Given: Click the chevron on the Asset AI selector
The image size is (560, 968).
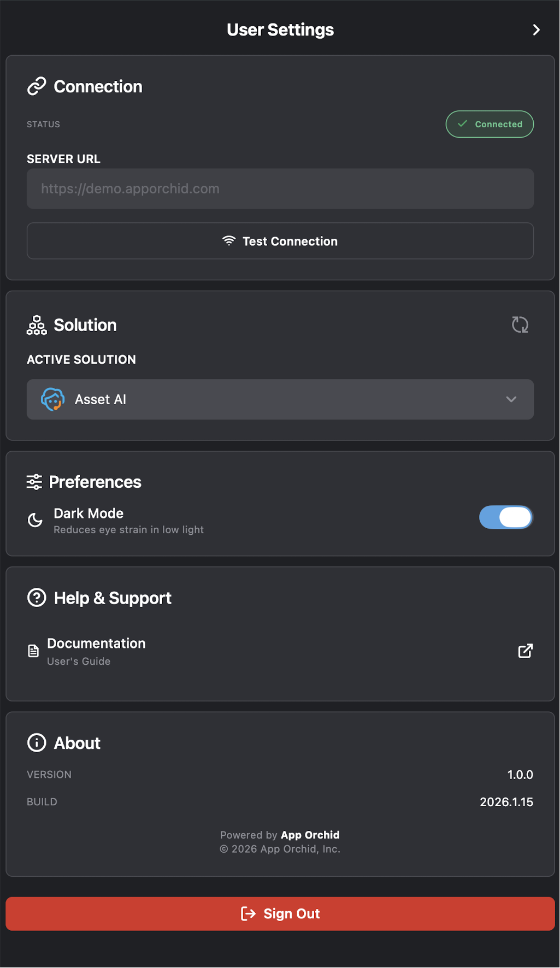Looking at the screenshot, I should coord(511,399).
